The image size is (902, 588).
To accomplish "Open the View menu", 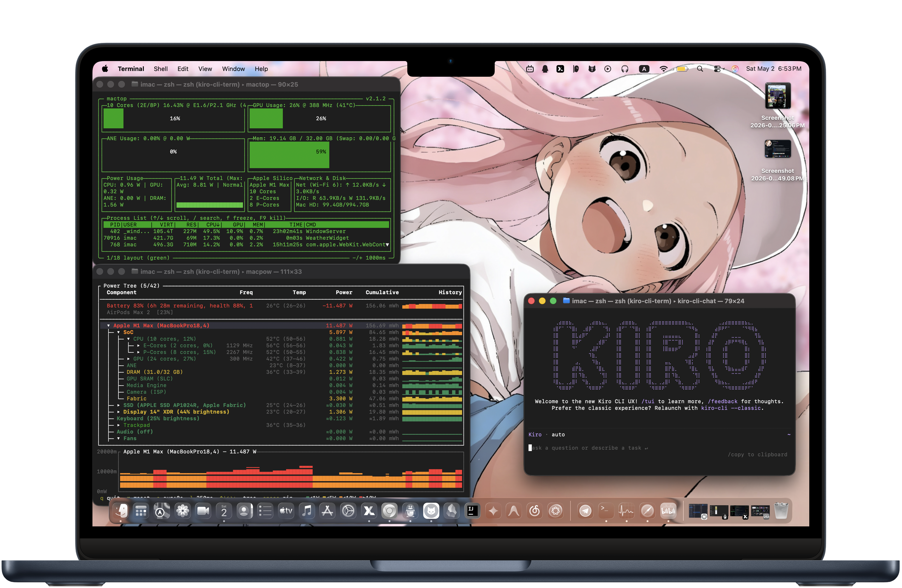I will click(205, 69).
